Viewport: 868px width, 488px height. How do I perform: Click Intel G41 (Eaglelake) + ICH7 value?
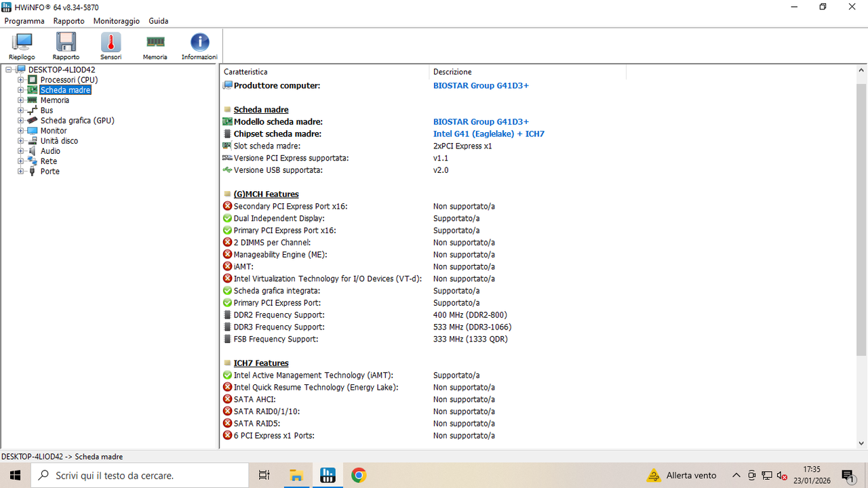click(x=488, y=134)
